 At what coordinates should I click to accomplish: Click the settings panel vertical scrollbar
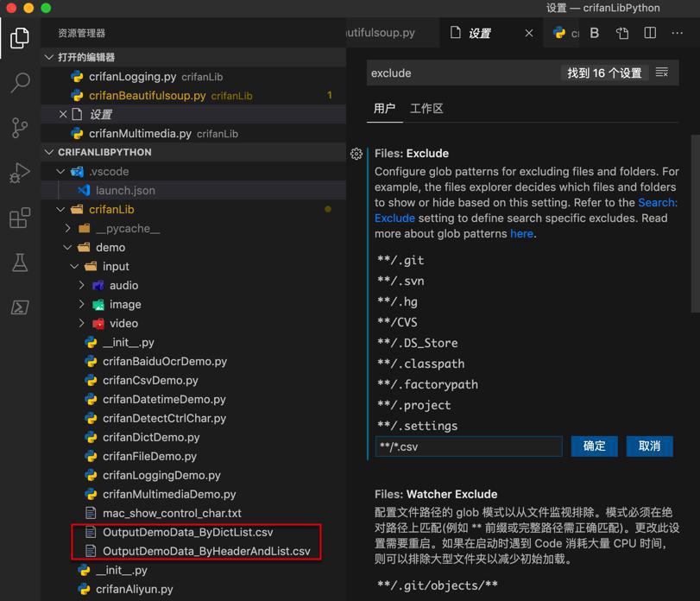696,224
